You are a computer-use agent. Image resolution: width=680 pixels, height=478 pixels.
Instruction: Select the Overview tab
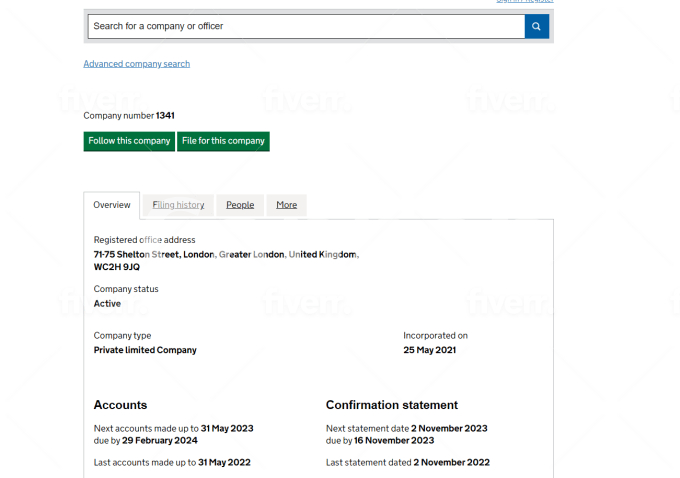(112, 205)
